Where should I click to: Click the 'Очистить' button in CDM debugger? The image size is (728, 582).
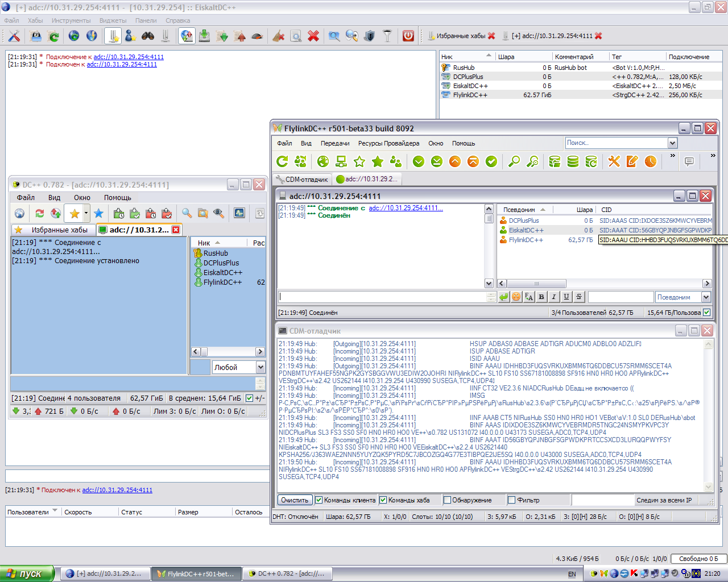pyautogui.click(x=295, y=500)
